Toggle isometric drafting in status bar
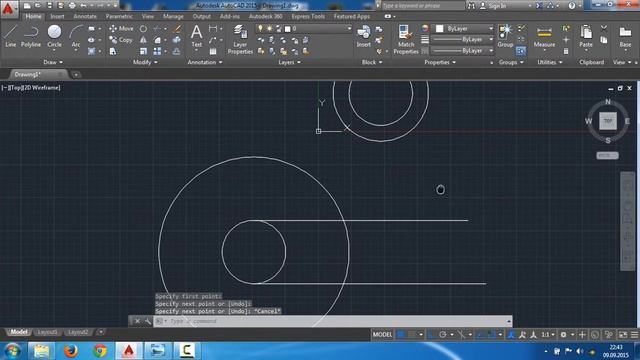 (462, 335)
